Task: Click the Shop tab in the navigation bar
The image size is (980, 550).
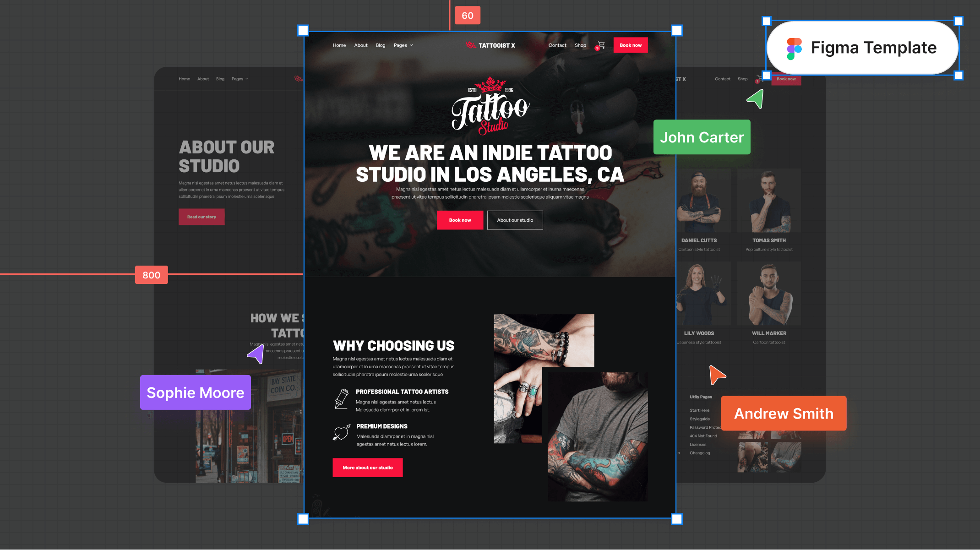Action: 580,45
